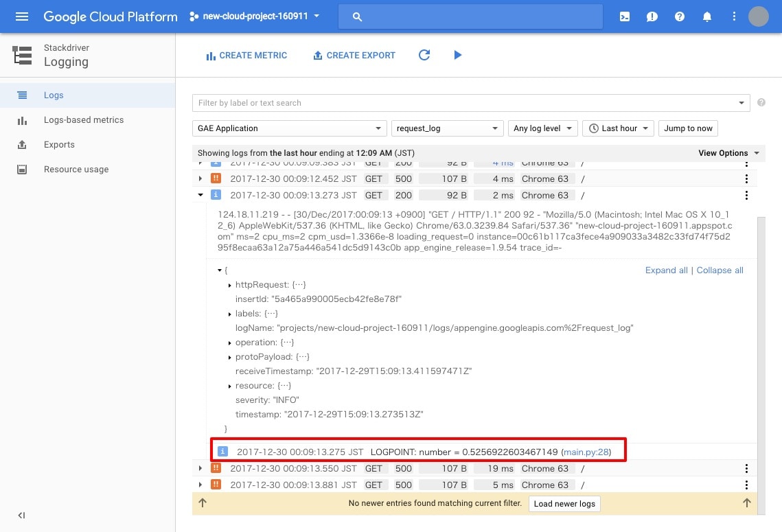The height and width of the screenshot is (532, 782).
Task: Click the receiveTimestamp value text
Action: tap(393, 371)
